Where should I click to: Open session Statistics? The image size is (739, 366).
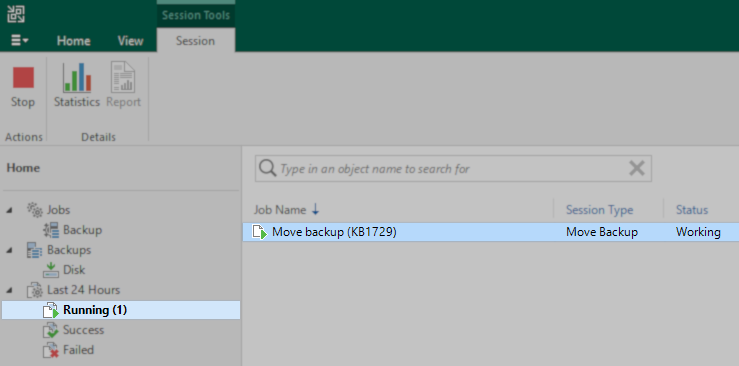[77, 86]
